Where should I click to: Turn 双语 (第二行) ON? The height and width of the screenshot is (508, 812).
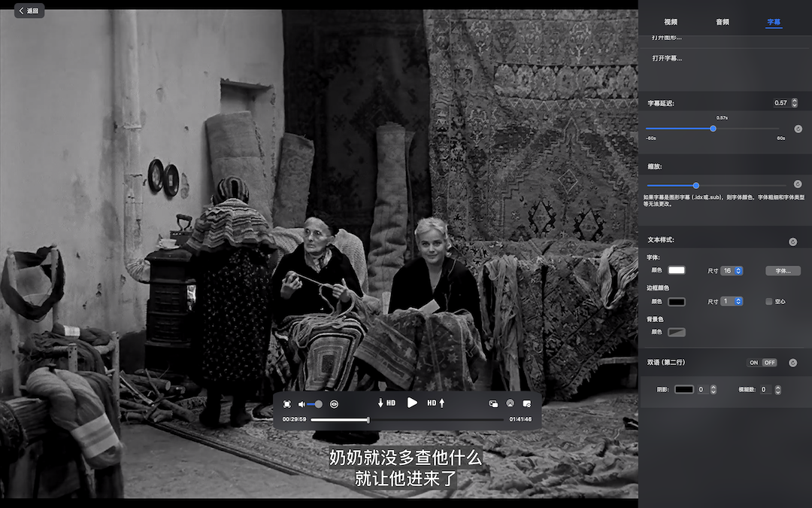754,363
